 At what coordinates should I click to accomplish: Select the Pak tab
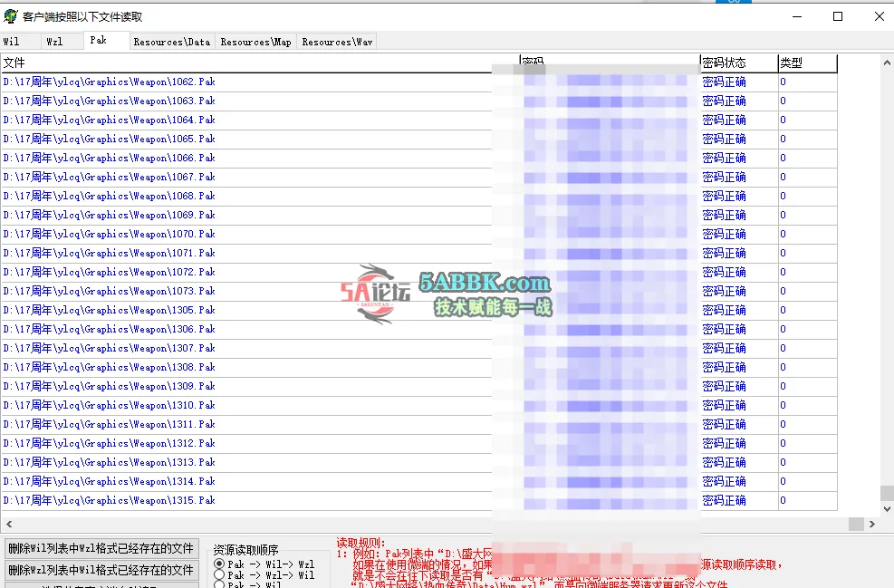(x=105, y=41)
